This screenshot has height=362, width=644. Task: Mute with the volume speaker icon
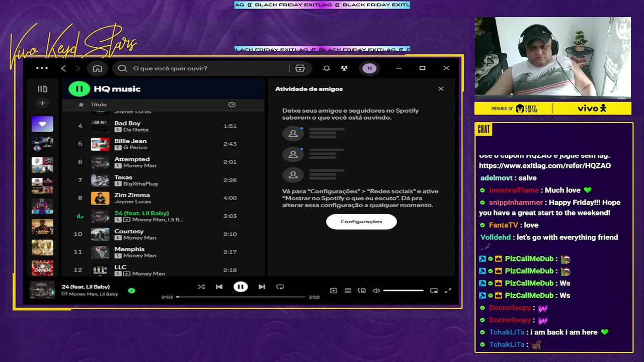click(376, 291)
